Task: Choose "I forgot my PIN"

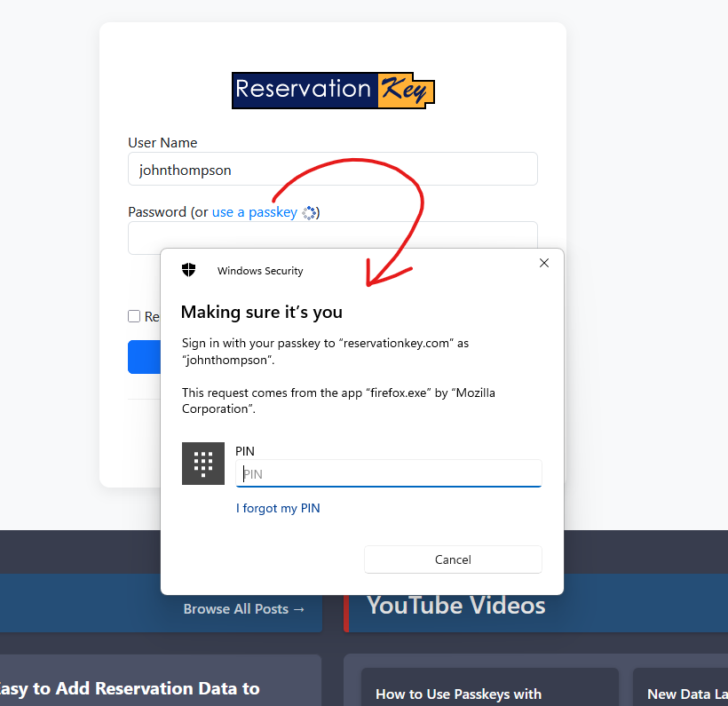Action: [278, 509]
